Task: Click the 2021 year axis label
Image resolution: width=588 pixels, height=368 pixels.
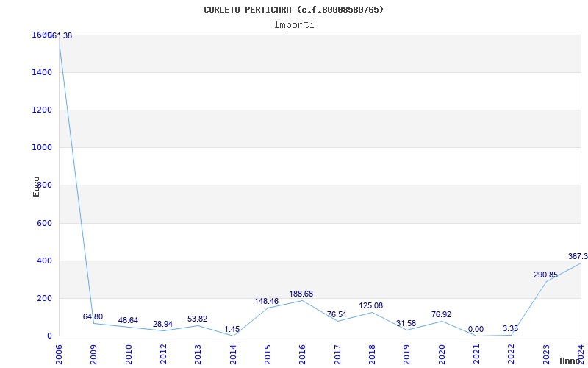Action: [476, 355]
